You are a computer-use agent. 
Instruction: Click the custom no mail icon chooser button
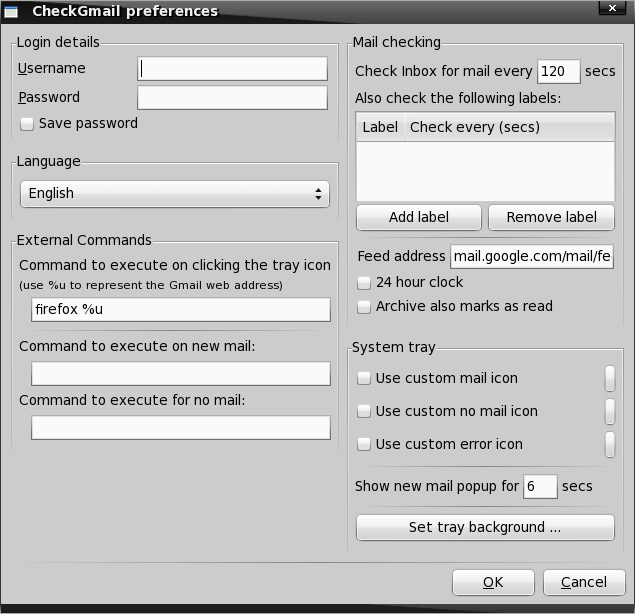[x=609, y=412]
